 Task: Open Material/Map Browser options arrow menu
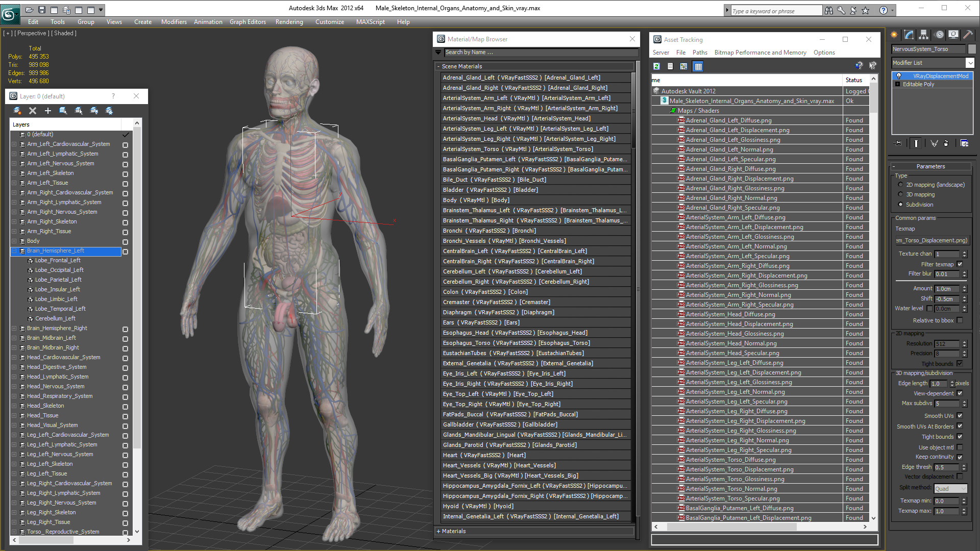point(438,52)
